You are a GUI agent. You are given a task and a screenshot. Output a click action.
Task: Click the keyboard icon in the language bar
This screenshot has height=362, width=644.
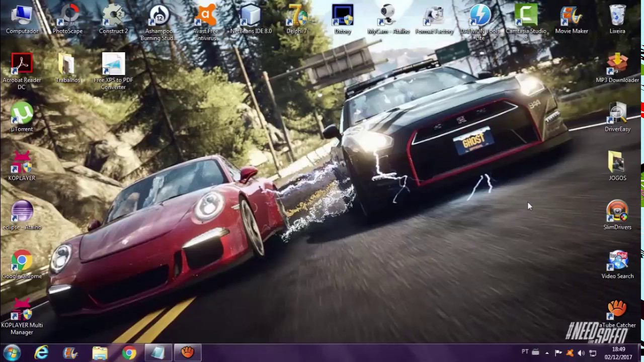(x=535, y=352)
